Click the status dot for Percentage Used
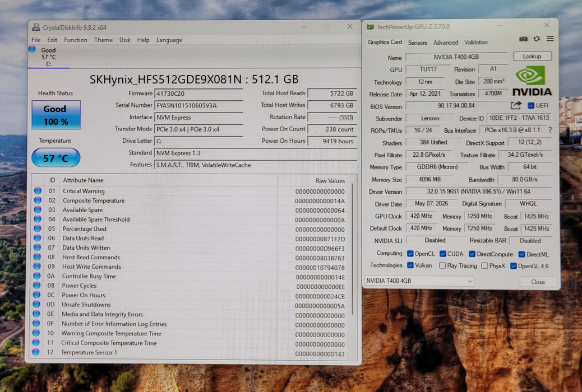Image resolution: width=582 pixels, height=392 pixels. [x=37, y=228]
